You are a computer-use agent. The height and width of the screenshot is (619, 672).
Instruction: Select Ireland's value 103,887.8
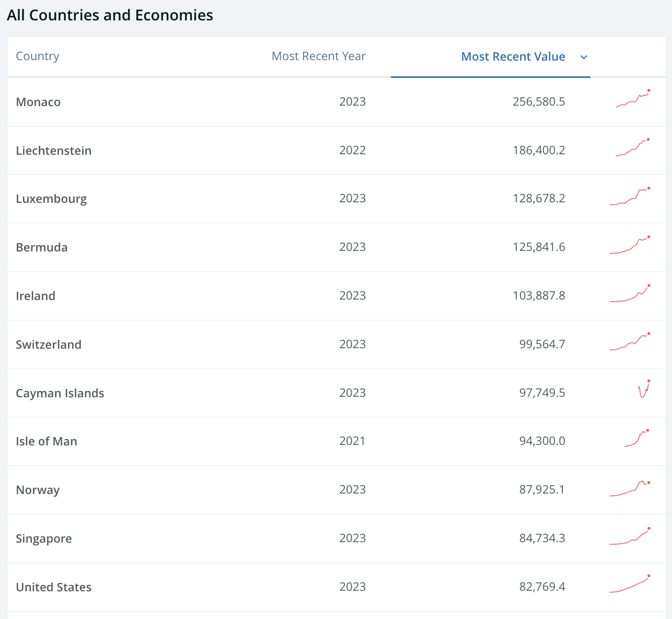(x=539, y=295)
